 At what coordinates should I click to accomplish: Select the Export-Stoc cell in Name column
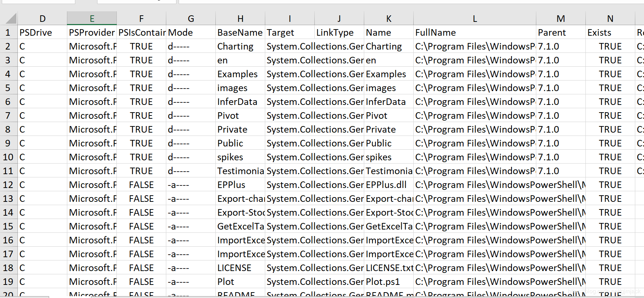(389, 212)
